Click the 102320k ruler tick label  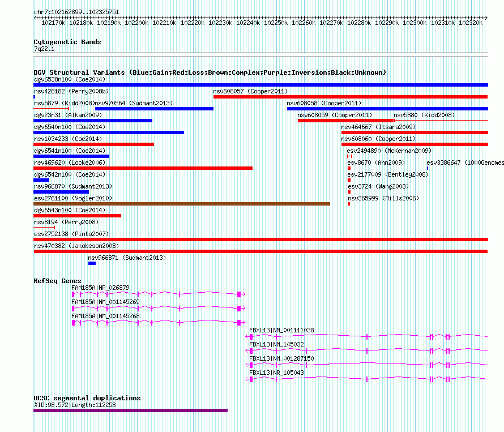(x=471, y=23)
